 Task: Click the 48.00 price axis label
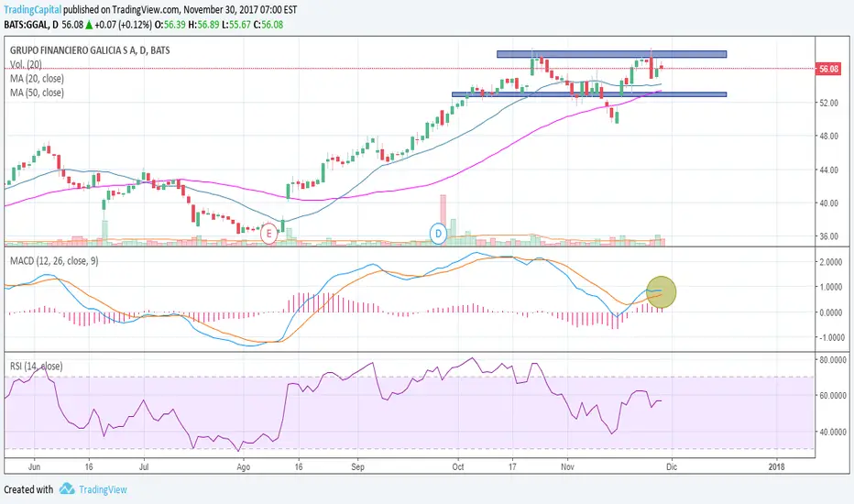click(x=828, y=137)
